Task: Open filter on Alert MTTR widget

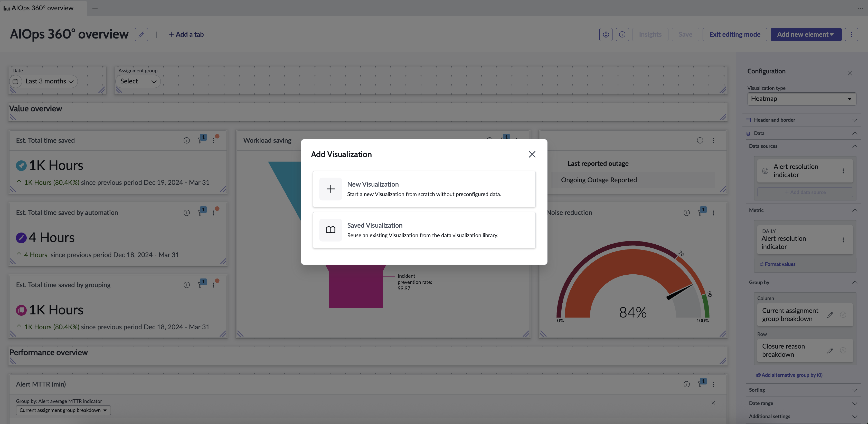Action: [x=702, y=383]
